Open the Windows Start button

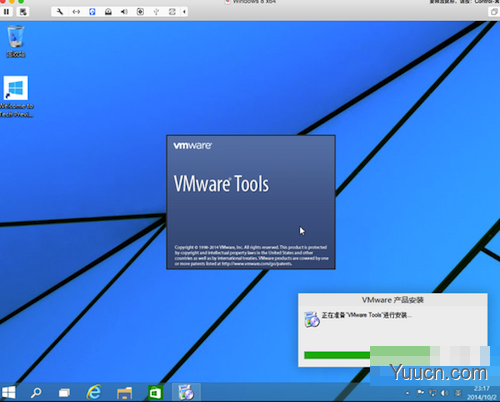coord(8,392)
